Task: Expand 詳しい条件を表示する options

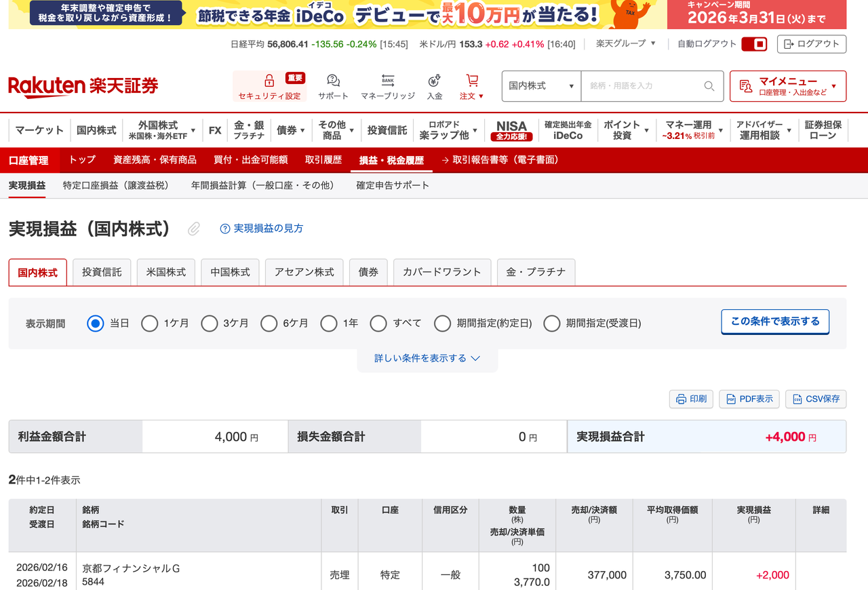Action: [x=427, y=359]
